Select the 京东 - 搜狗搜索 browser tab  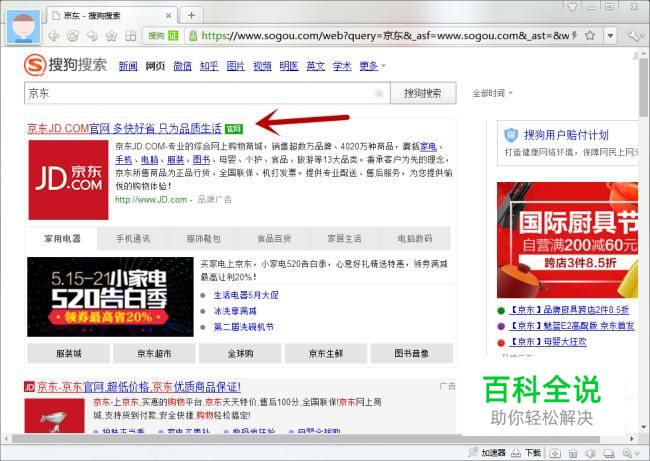click(x=112, y=16)
